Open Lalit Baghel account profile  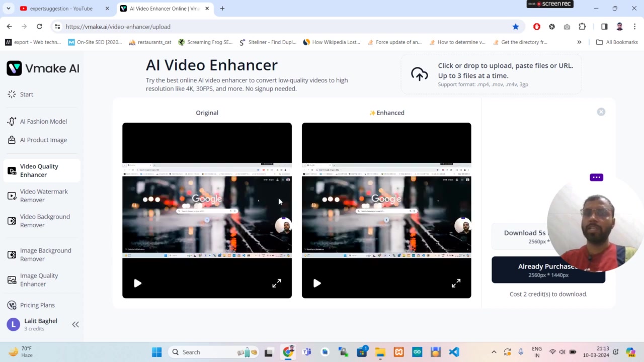[33, 324]
